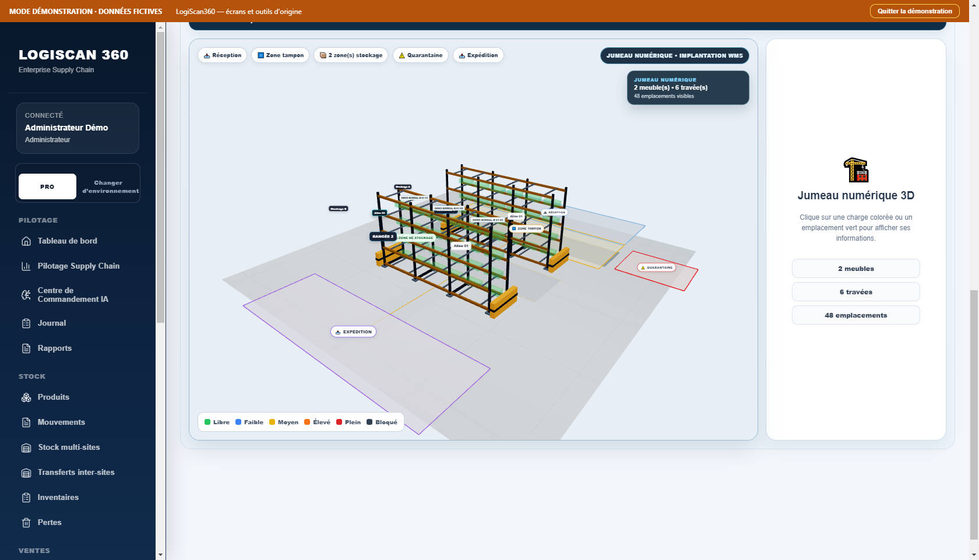Click the dark Bloqué legend swatch
This screenshot has height=560, width=979.
point(369,422)
